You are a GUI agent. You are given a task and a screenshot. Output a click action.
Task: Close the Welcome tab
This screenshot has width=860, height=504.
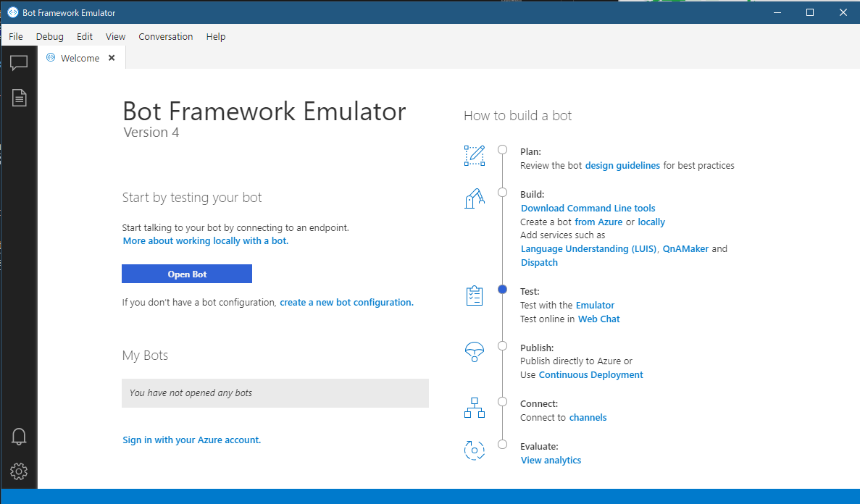[x=112, y=58]
